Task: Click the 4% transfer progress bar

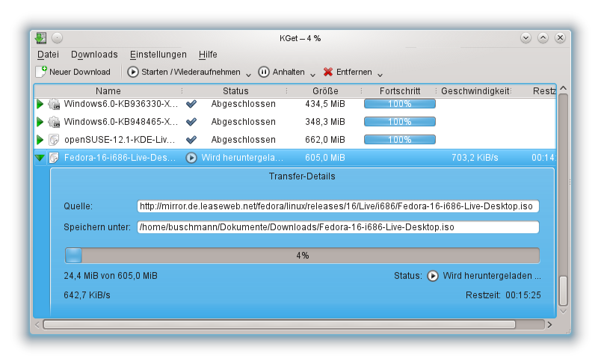Action: point(302,256)
